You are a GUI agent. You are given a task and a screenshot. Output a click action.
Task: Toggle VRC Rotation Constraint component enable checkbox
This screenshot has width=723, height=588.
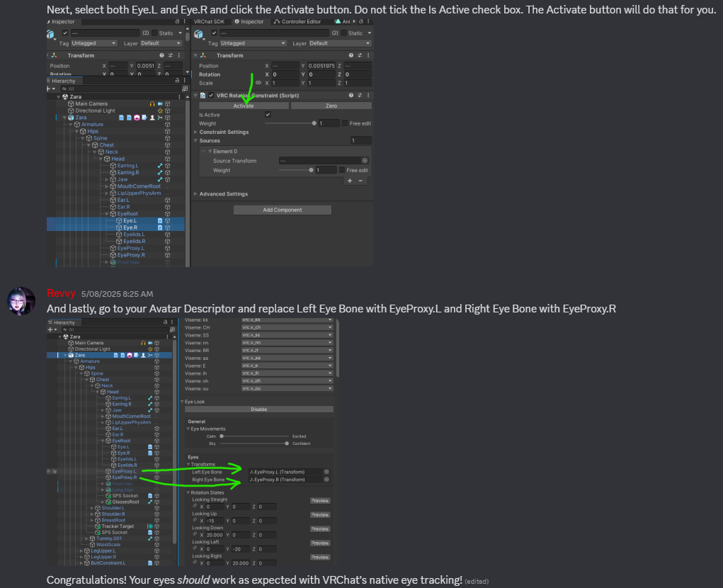(211, 95)
